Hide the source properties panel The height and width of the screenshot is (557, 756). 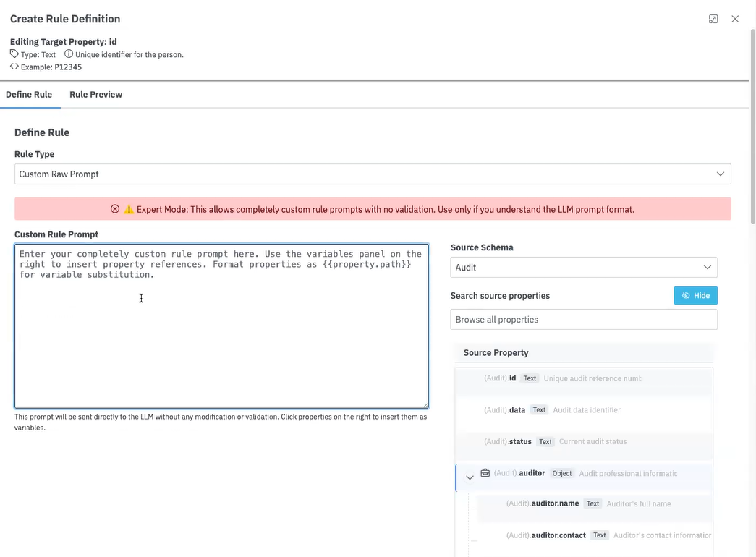click(x=695, y=295)
